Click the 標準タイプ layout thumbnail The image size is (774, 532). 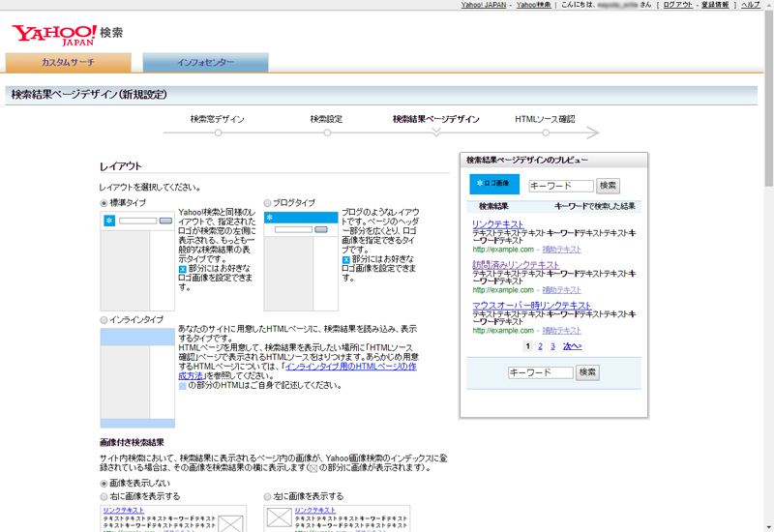pos(137,261)
